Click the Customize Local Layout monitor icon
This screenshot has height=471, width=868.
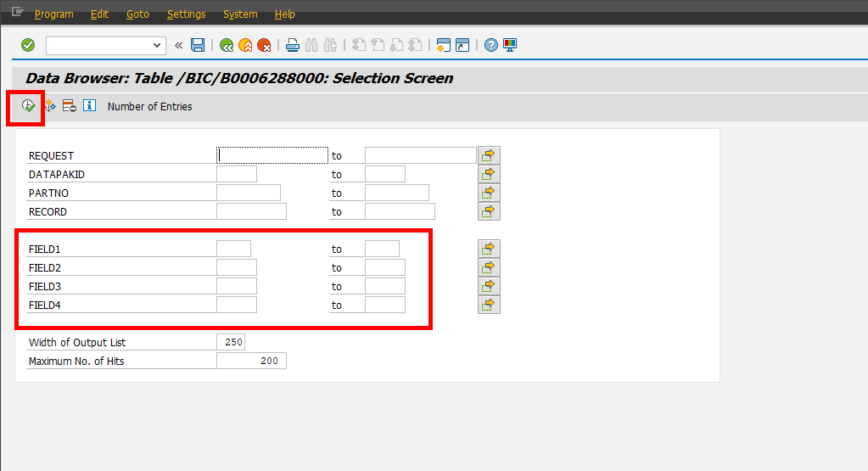[510, 45]
